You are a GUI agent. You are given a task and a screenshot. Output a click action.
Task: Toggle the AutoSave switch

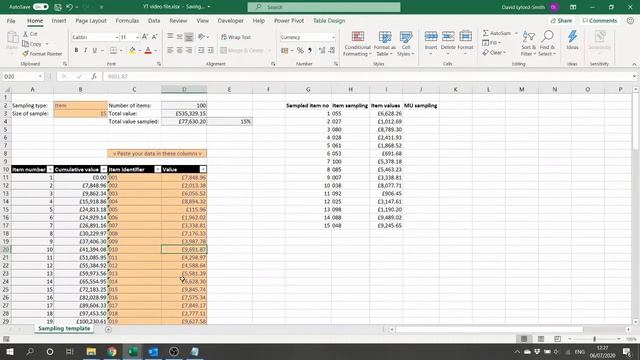pyautogui.click(x=40, y=7)
